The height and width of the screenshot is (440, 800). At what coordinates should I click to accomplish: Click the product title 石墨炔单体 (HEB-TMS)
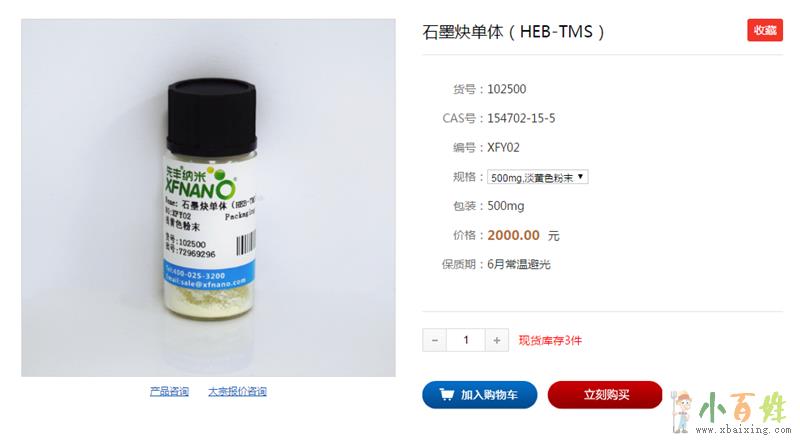[x=513, y=32]
